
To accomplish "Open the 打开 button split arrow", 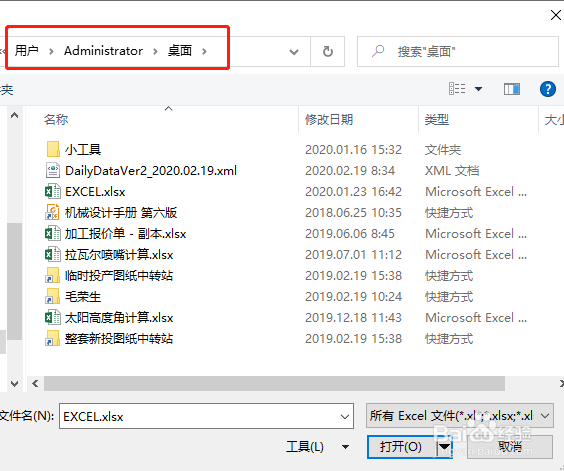I will (x=445, y=447).
